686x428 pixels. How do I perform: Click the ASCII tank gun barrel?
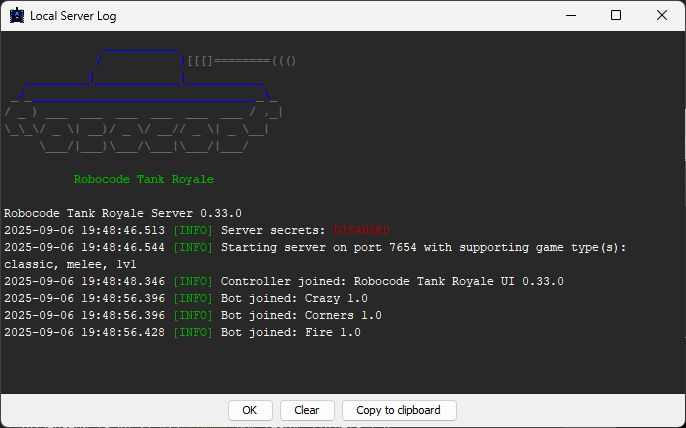(240, 61)
